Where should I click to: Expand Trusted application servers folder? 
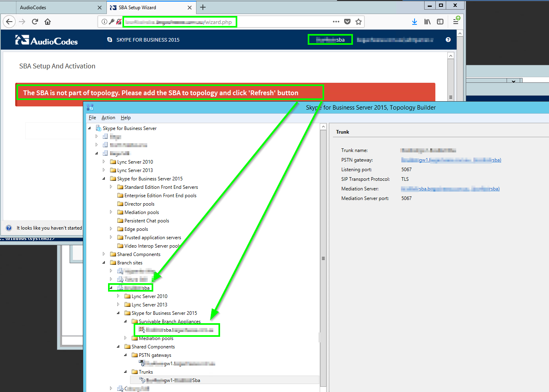[x=111, y=238]
